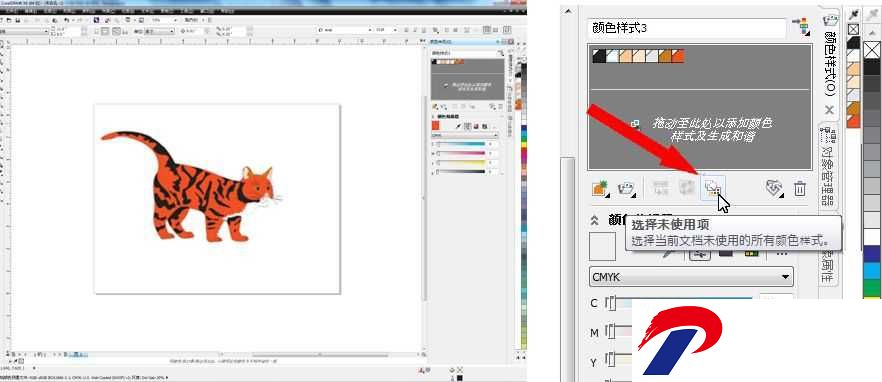
Task: Pick the orange swatch in document palette strip
Action: pos(853,121)
